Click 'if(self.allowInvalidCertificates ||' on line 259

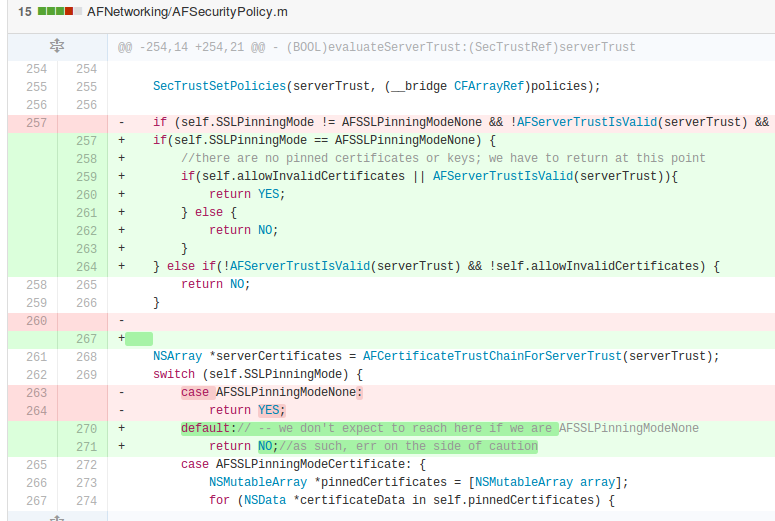pos(303,176)
